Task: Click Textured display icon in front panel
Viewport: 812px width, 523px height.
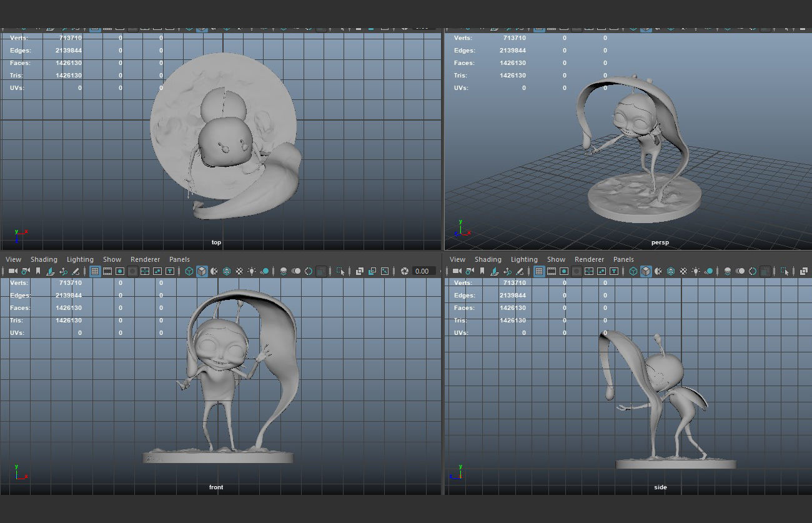Action: point(239,271)
